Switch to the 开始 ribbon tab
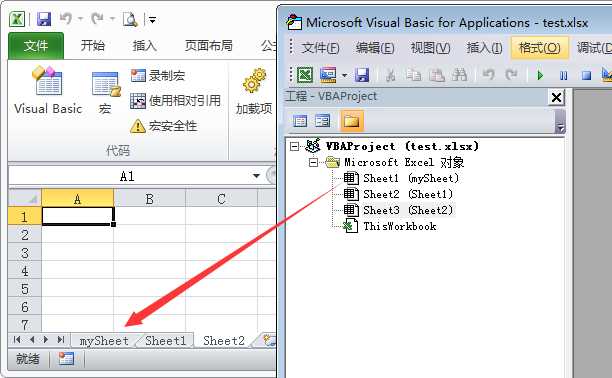Image resolution: width=612 pixels, height=378 pixels. (x=93, y=46)
